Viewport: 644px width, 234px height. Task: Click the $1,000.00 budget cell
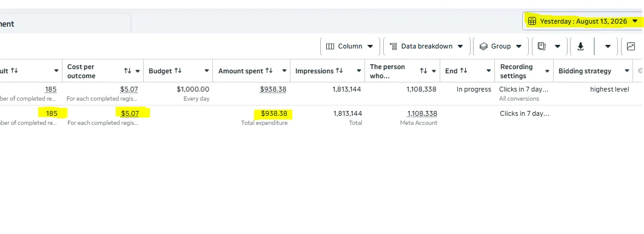click(x=193, y=89)
